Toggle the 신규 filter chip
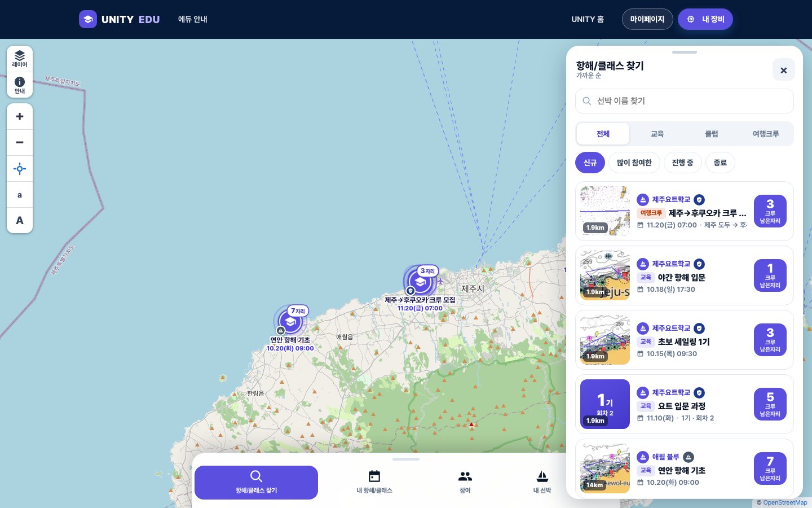 590,163
